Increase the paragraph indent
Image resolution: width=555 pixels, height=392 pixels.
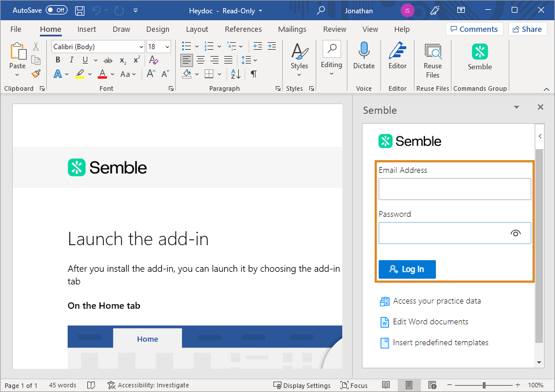[272, 46]
